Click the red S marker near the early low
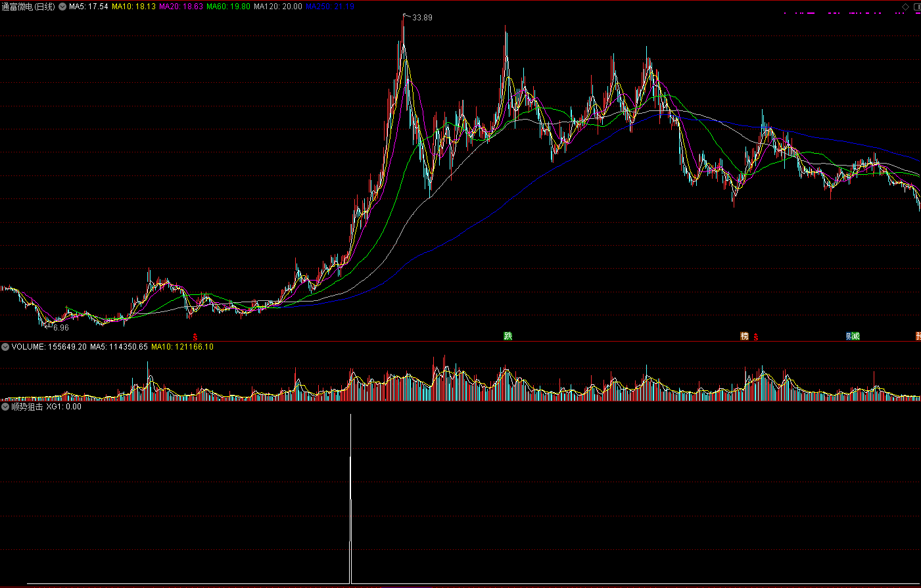921x588 pixels. point(195,336)
